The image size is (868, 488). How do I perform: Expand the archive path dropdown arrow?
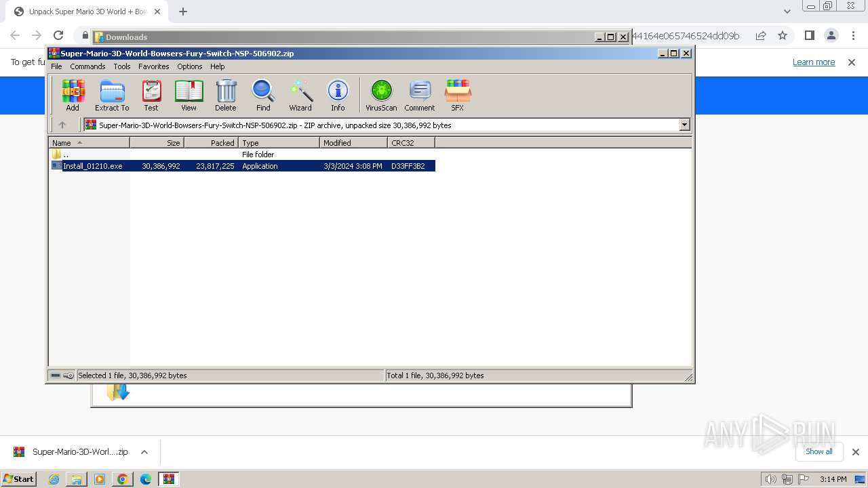tap(684, 125)
